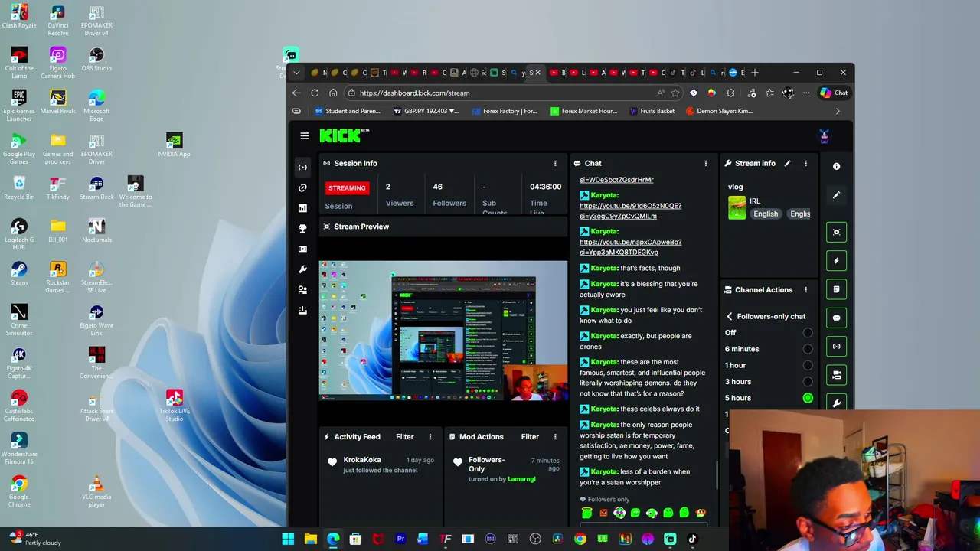The height and width of the screenshot is (551, 980).
Task: Open the community users sidebar icon
Action: [x=302, y=290]
